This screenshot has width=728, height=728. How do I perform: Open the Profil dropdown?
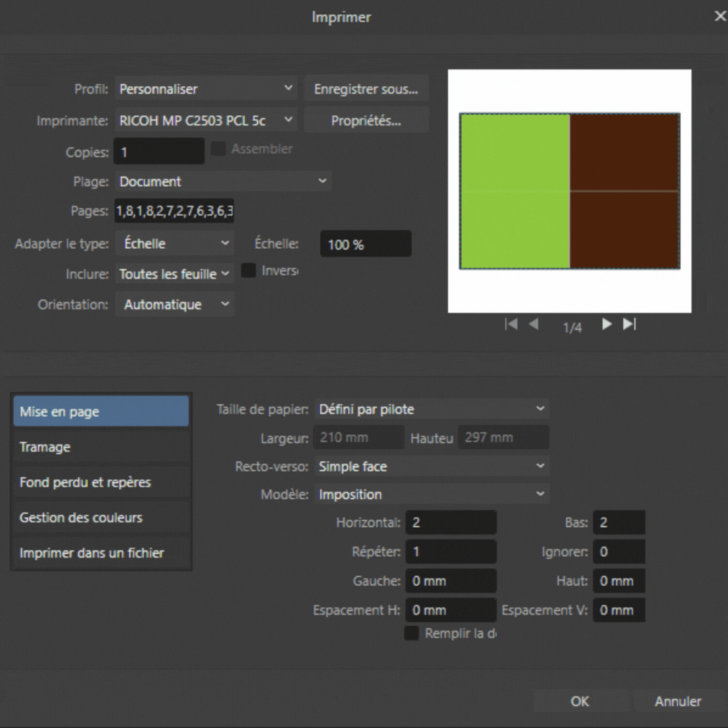pyautogui.click(x=206, y=89)
